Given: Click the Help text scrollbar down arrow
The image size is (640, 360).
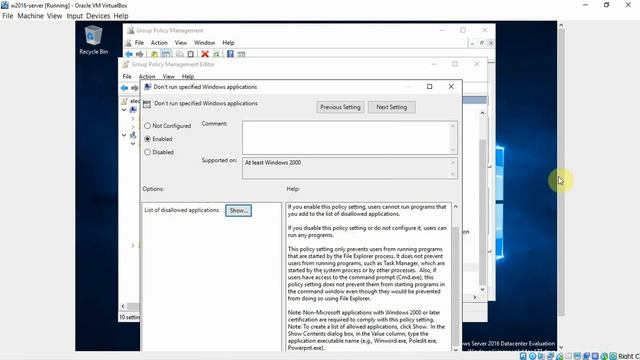Looking at the screenshot, I should (456, 349).
